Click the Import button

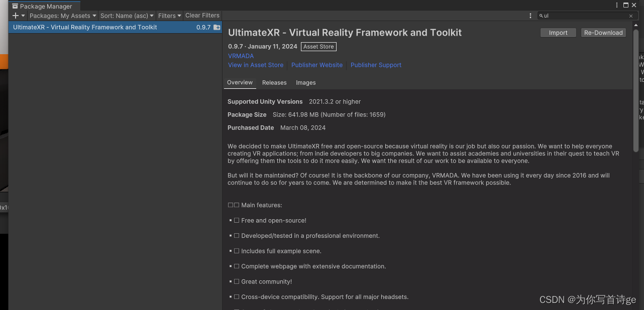(558, 33)
